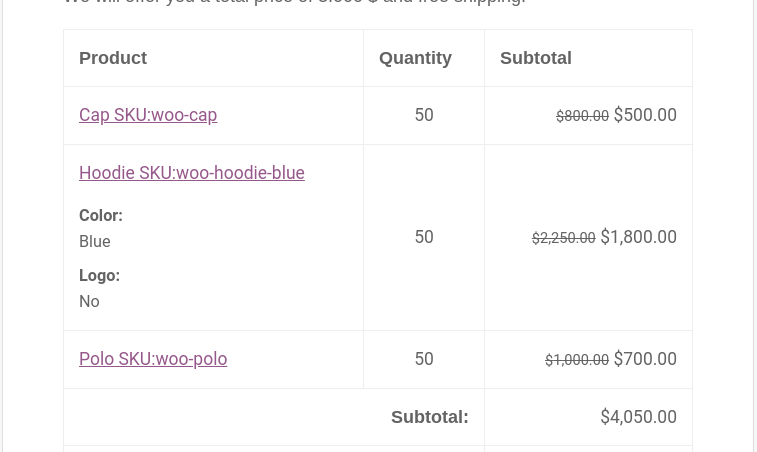Select the Polo row quantity 50

[424, 359]
